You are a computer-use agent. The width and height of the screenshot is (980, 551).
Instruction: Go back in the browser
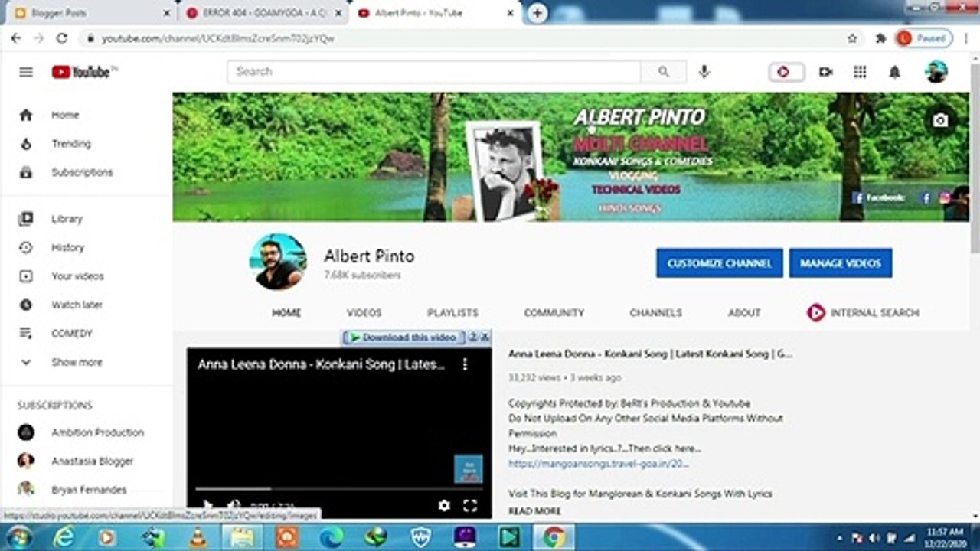point(15,37)
